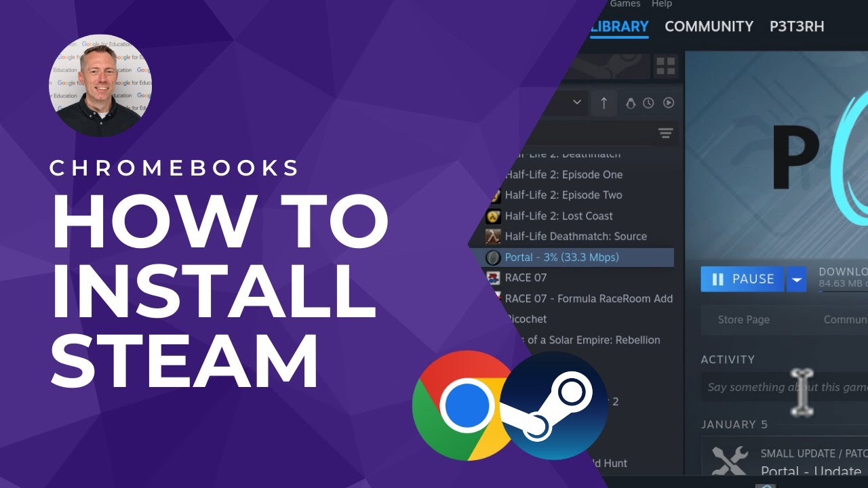The height and width of the screenshot is (488, 868).
Task: Open the Games menu
Action: point(625,4)
